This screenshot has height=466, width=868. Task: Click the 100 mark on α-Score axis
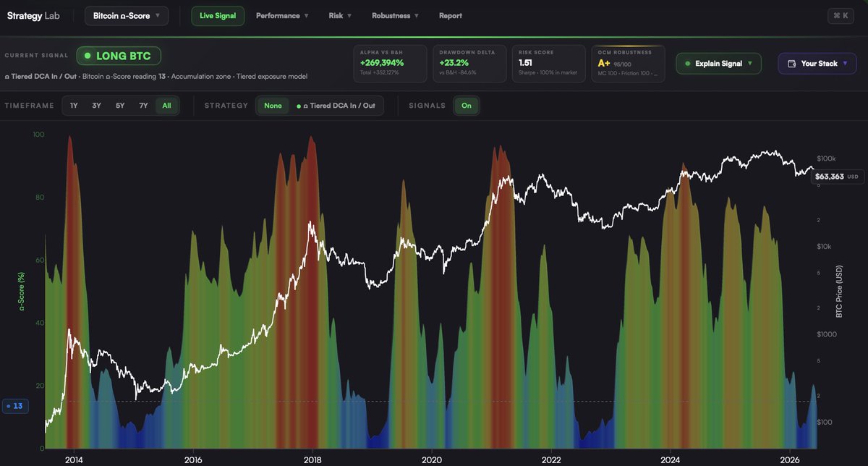point(38,135)
